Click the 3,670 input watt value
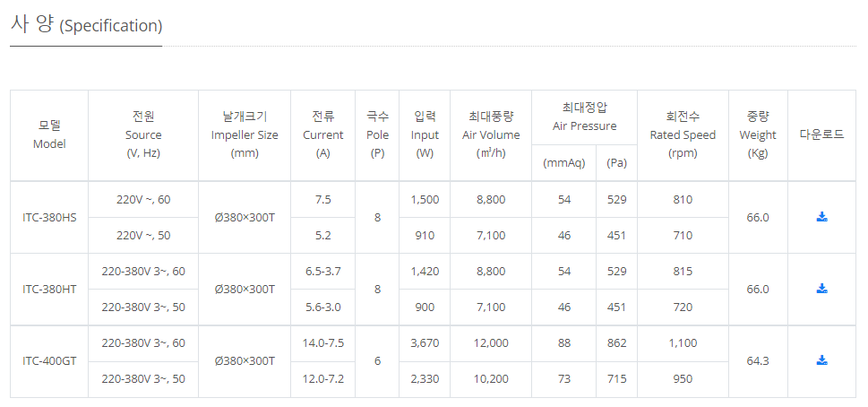 click(425, 342)
